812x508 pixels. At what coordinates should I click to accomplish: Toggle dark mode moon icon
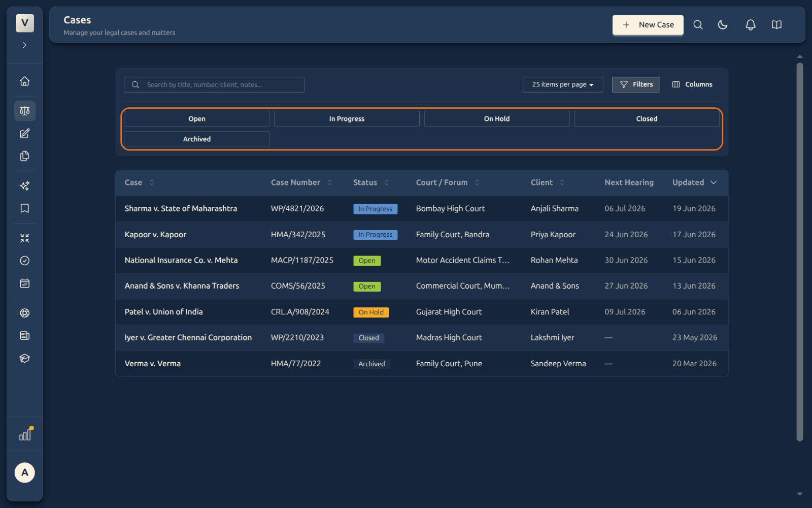723,25
